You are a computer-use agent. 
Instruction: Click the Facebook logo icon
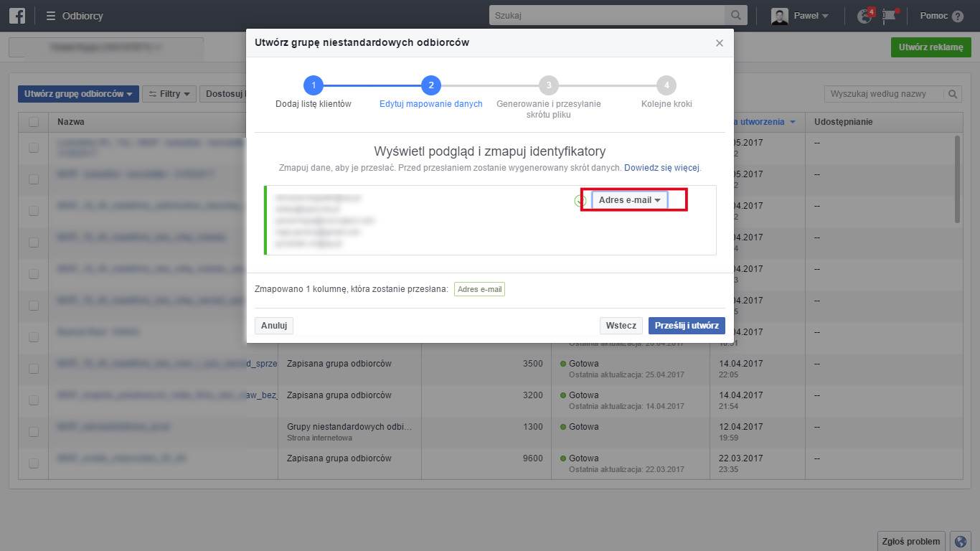[x=17, y=15]
